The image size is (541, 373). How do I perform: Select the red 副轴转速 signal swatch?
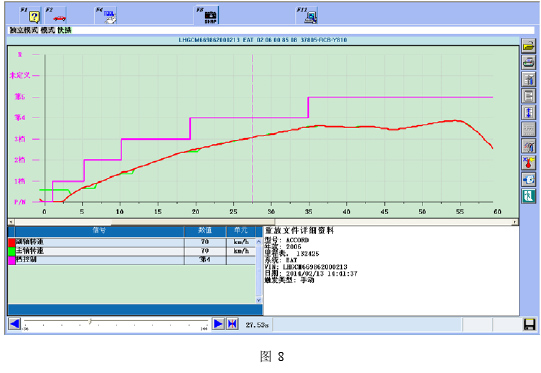12,242
